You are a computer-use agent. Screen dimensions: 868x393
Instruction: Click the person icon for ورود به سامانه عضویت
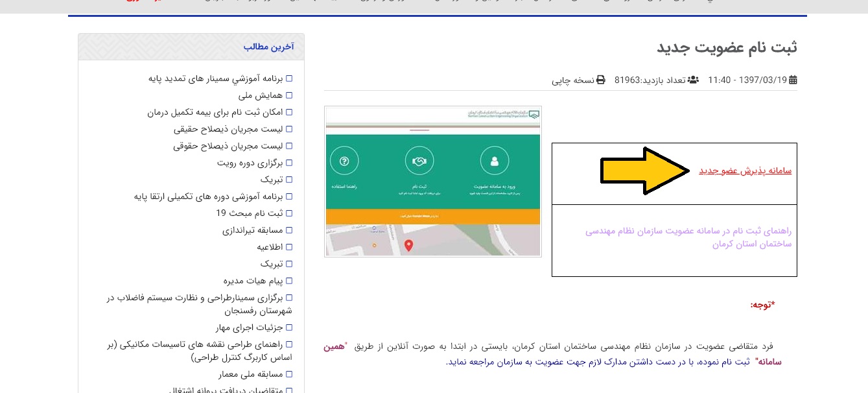496,160
